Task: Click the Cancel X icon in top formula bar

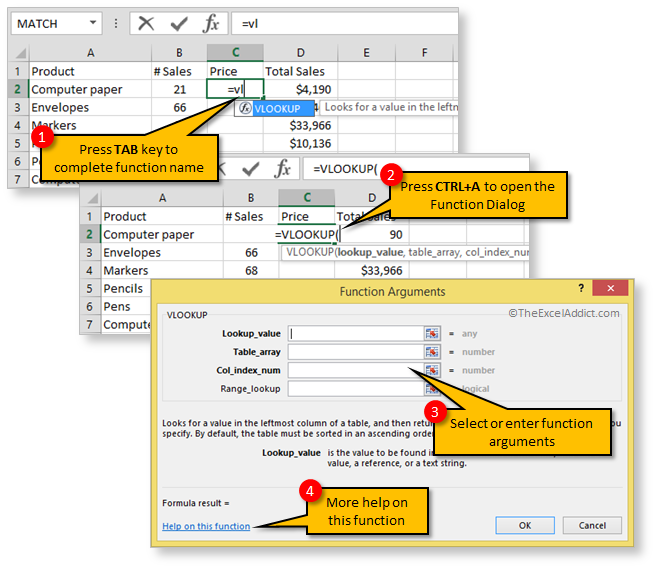Action: pos(146,23)
